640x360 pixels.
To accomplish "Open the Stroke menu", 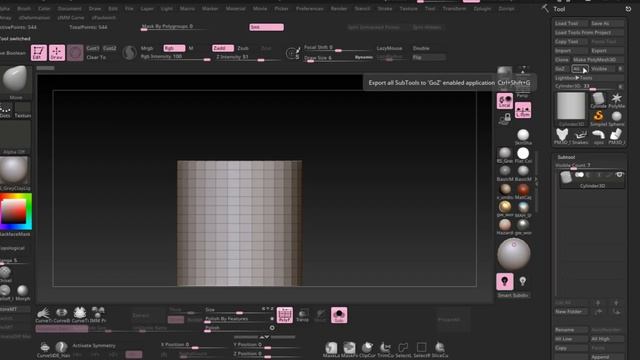I will [384, 9].
